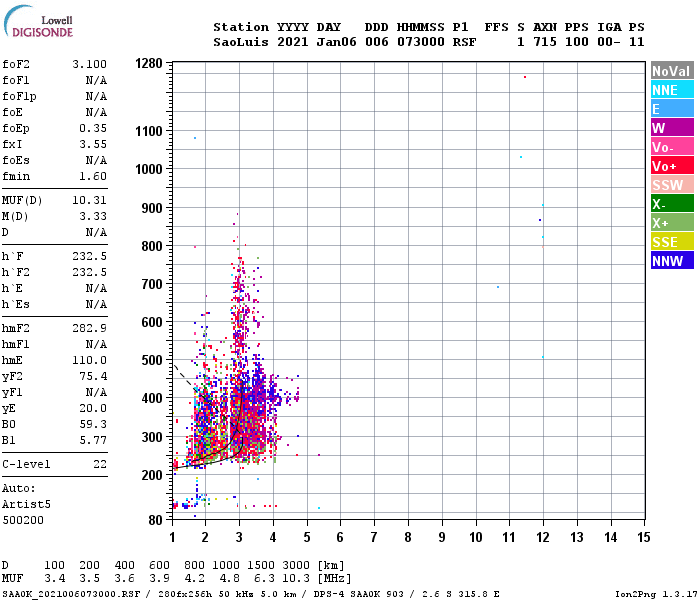
Task: Click frequency axis label 5
Action: point(307,537)
